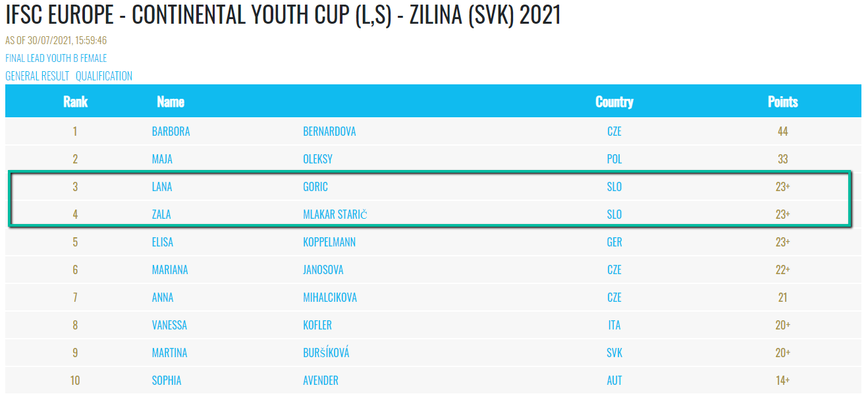Open MARIANA first name link
Image resolution: width=868 pixels, height=400 pixels.
pos(170,270)
